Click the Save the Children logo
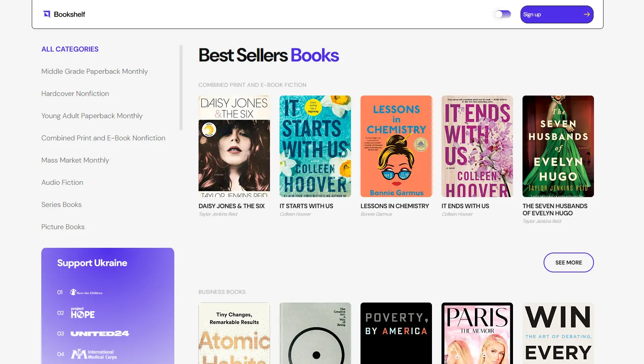Screen dimensions: 644x364 (x=86, y=292)
